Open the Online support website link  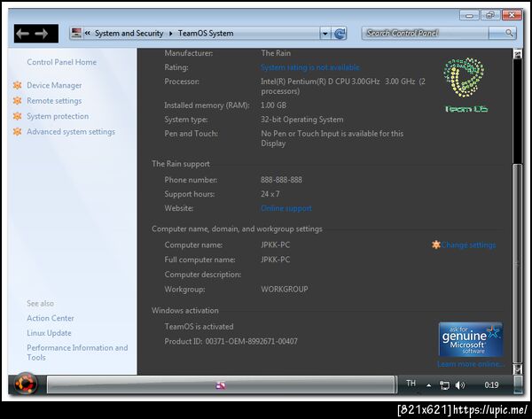pos(286,208)
